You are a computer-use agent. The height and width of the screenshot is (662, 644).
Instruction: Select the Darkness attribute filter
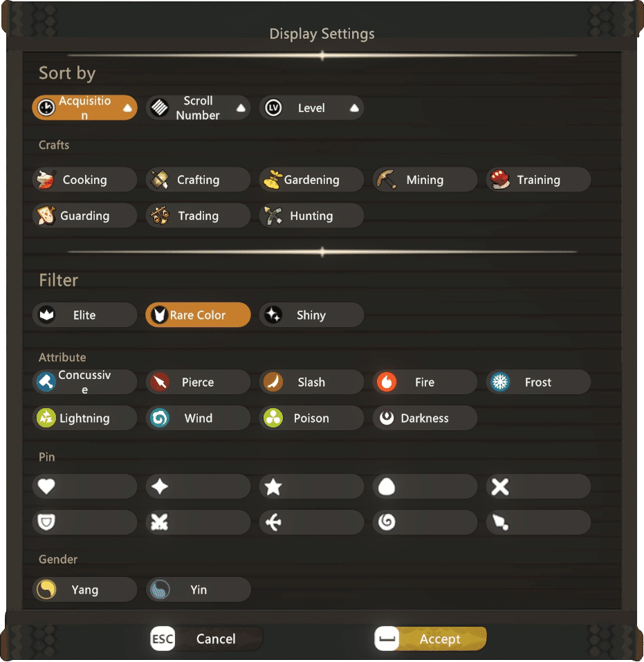coord(425,418)
